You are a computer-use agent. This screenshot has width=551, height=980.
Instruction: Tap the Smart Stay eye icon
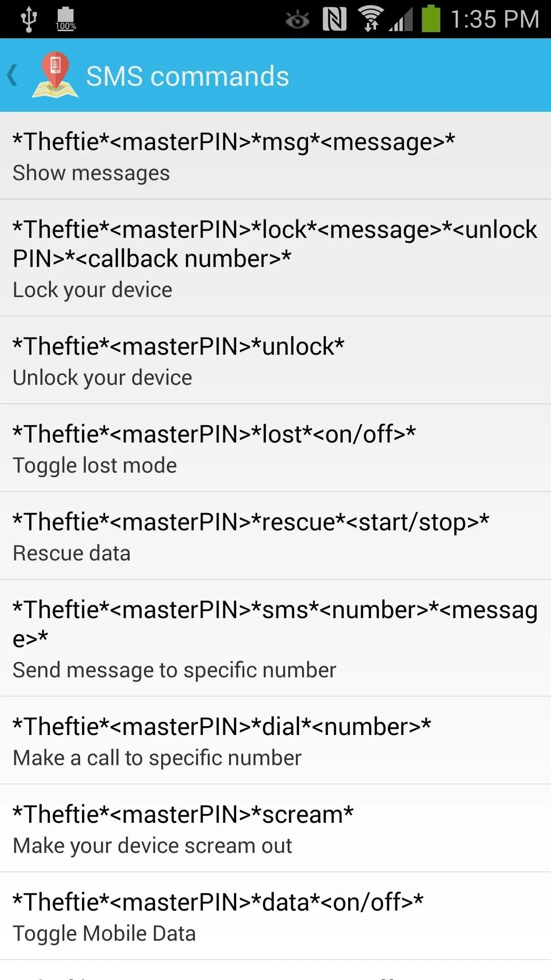tap(297, 20)
